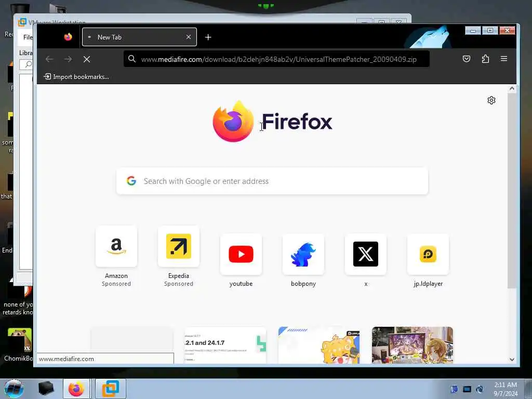Click the search magnifier in the address bar
This screenshot has height=399, width=532.
132,59
